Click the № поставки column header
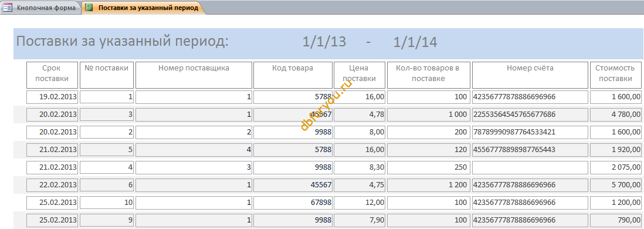This screenshot has height=229, width=644. 107,75
